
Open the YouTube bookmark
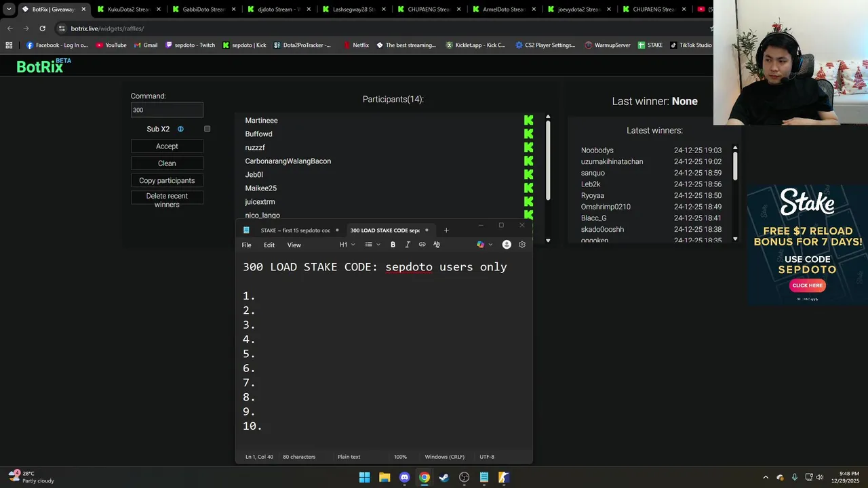pyautogui.click(x=111, y=45)
